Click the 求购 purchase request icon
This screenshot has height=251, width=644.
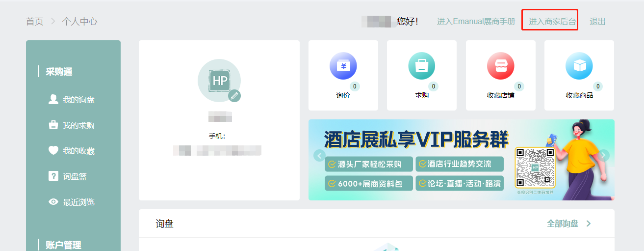[x=422, y=66]
